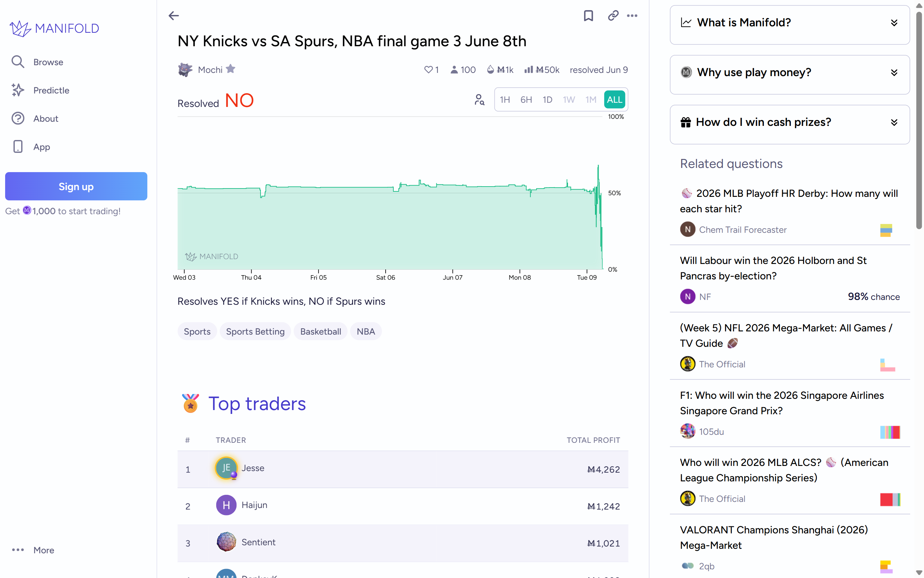924x578 pixels.
Task: Open the Sports Betting topic tag
Action: 255,331
